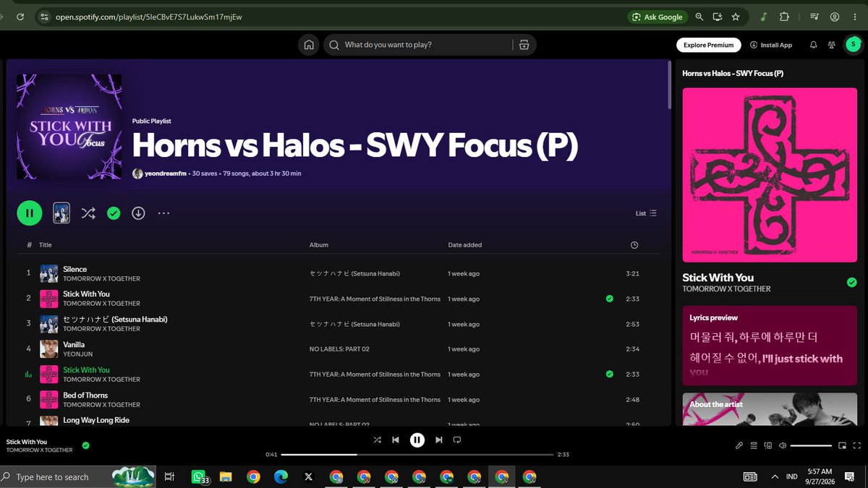
Task: Pause the playlist with large green button
Action: click(30, 213)
